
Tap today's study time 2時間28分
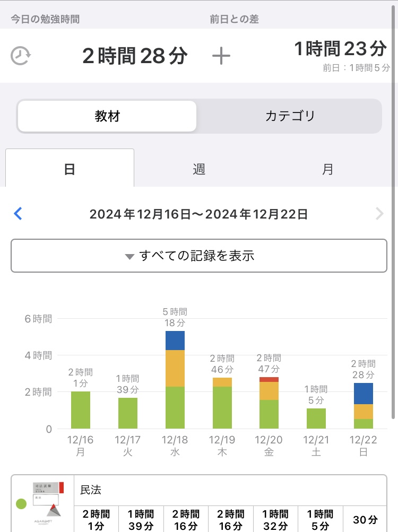point(135,56)
